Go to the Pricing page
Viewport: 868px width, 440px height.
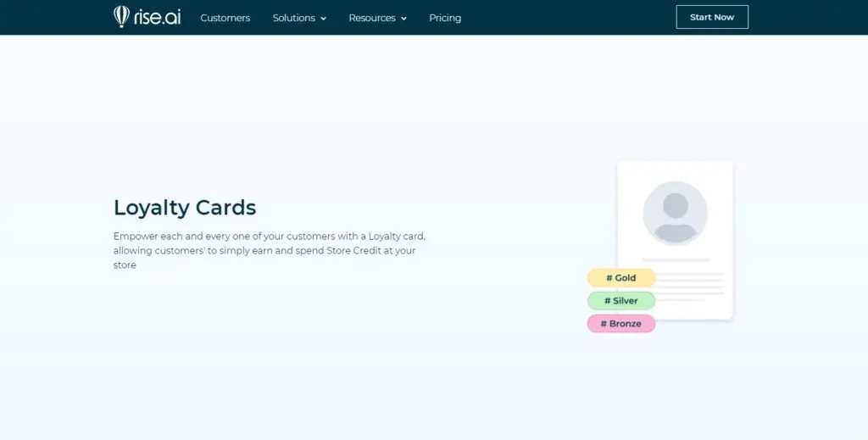[x=445, y=18]
